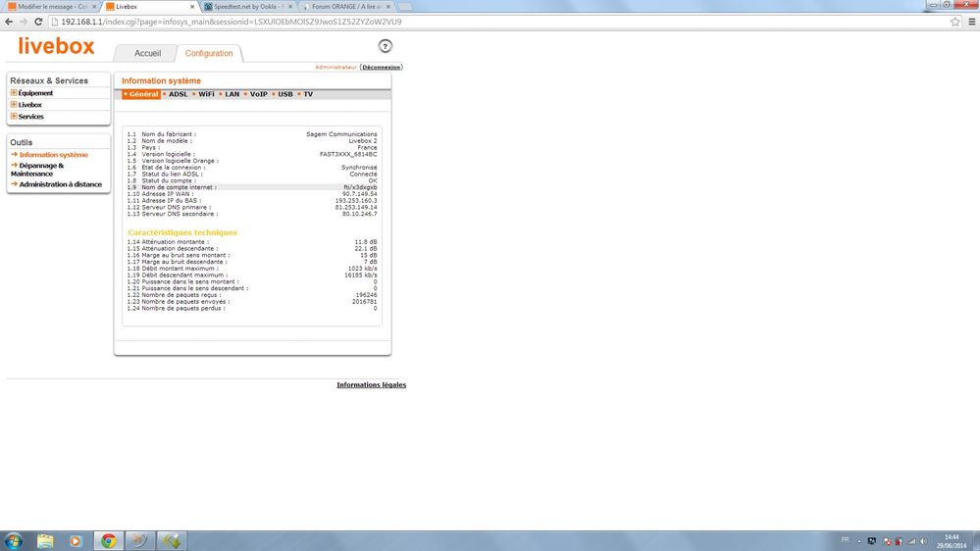Close the Modifier le message tab

[94, 6]
